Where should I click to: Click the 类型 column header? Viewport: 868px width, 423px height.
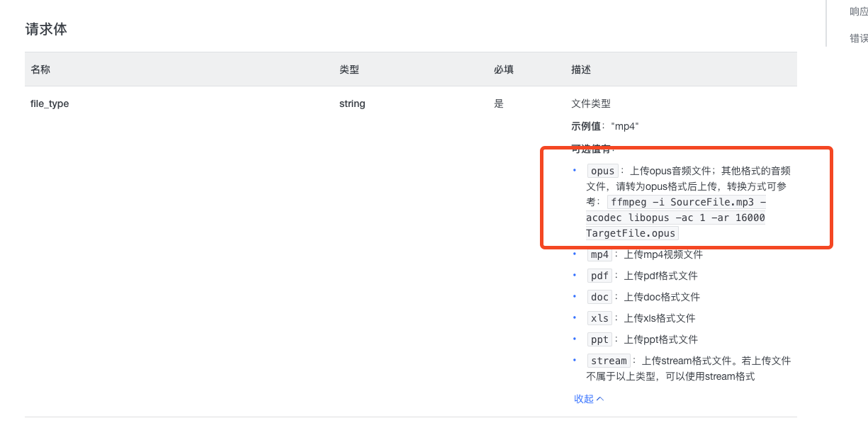tap(349, 69)
